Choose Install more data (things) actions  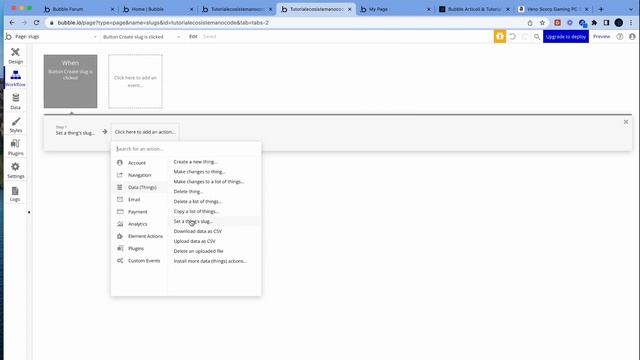(x=210, y=261)
